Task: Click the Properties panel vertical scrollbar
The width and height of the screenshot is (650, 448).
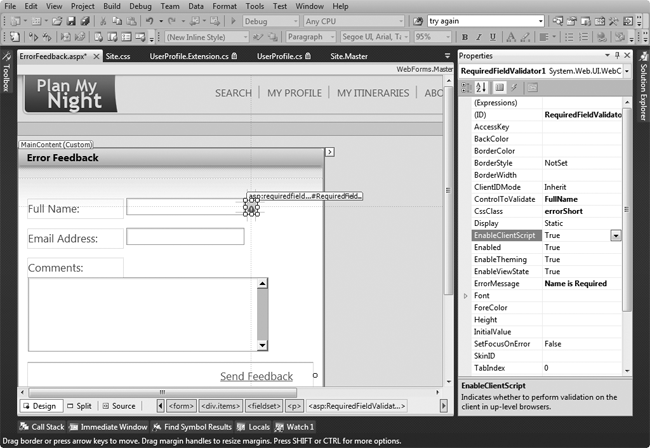Action: click(x=627, y=209)
